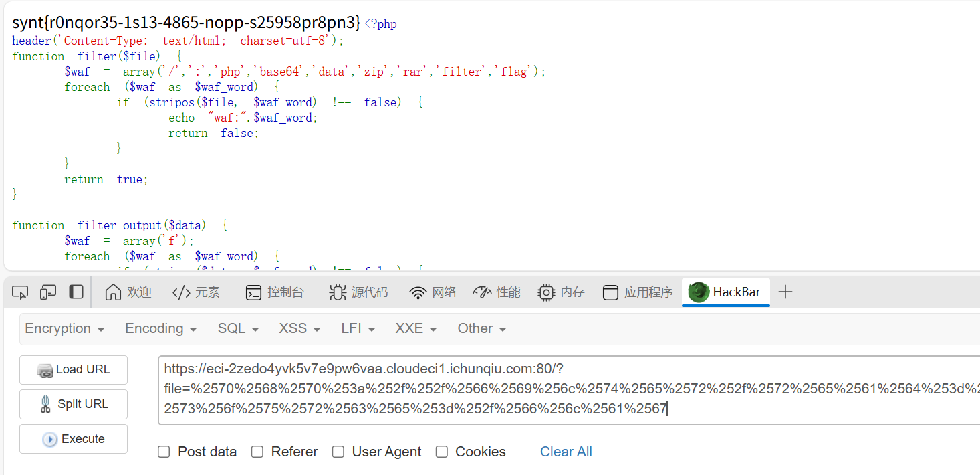
Task: Click the Clear All link
Action: [x=566, y=452]
